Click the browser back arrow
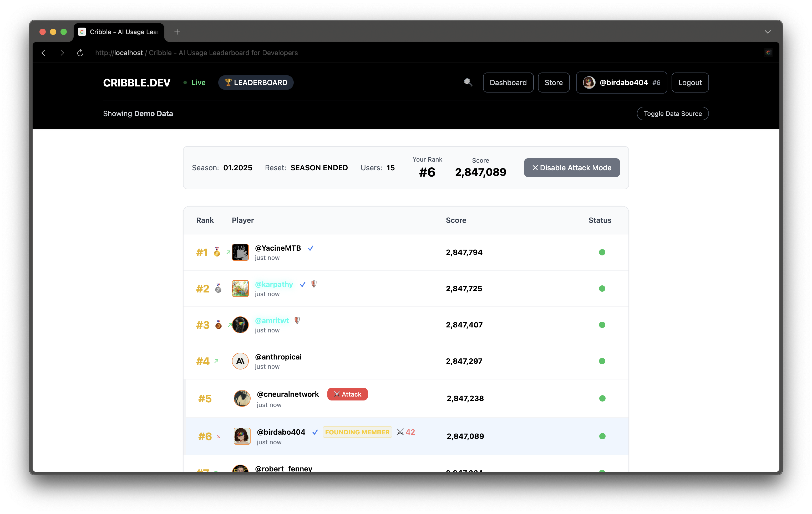The width and height of the screenshot is (812, 514). pos(43,53)
